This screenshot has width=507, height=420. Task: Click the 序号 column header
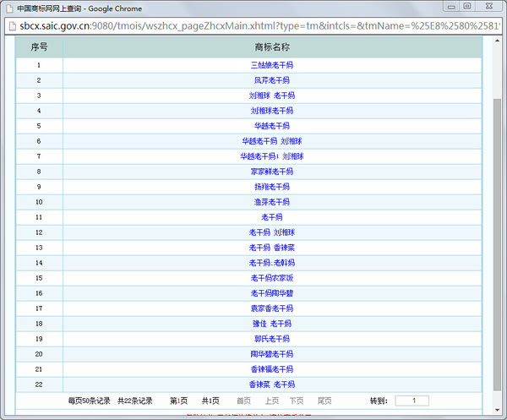[x=39, y=47]
